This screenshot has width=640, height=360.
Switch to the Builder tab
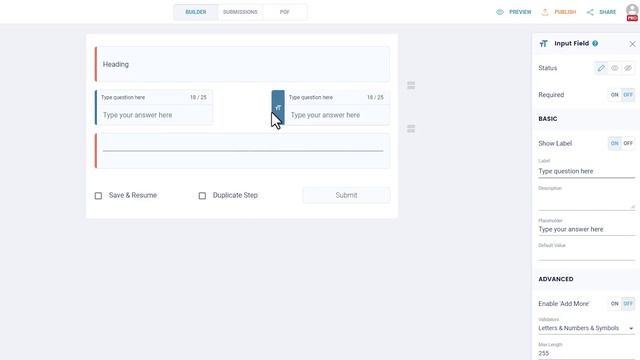click(196, 12)
